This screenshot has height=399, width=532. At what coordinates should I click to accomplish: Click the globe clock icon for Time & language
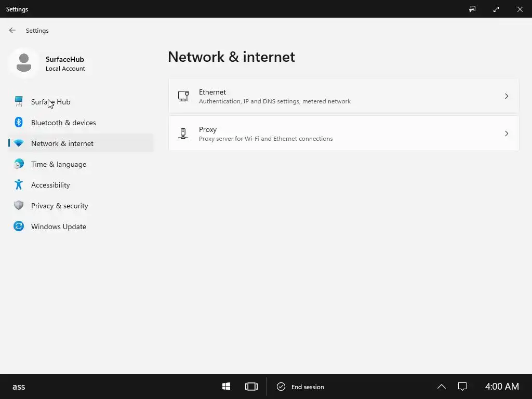pos(19,164)
